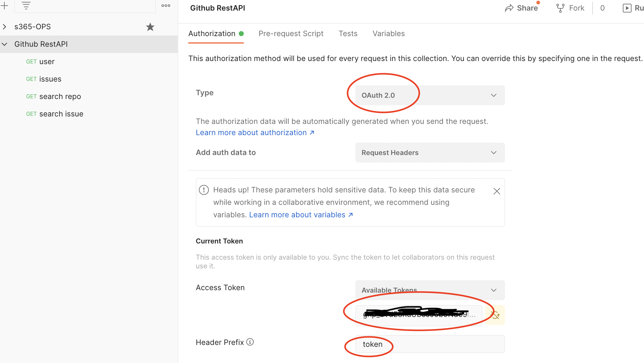
Task: Click the plus icon to create new collection
Action: 4,5
